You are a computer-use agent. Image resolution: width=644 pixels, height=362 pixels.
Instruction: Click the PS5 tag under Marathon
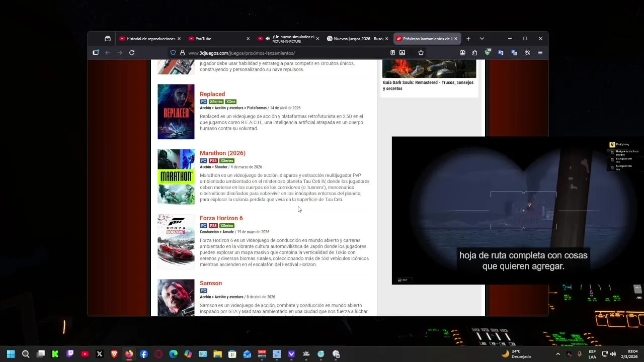click(213, 161)
